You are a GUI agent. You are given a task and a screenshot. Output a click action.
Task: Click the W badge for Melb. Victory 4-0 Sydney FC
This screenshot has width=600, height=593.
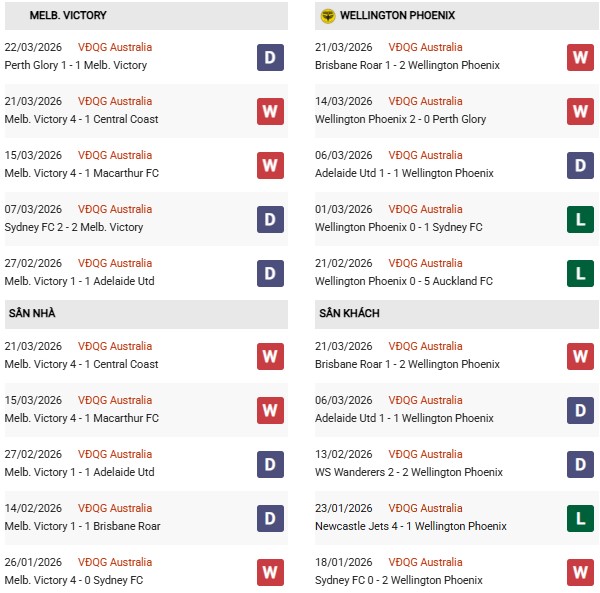[269, 572]
